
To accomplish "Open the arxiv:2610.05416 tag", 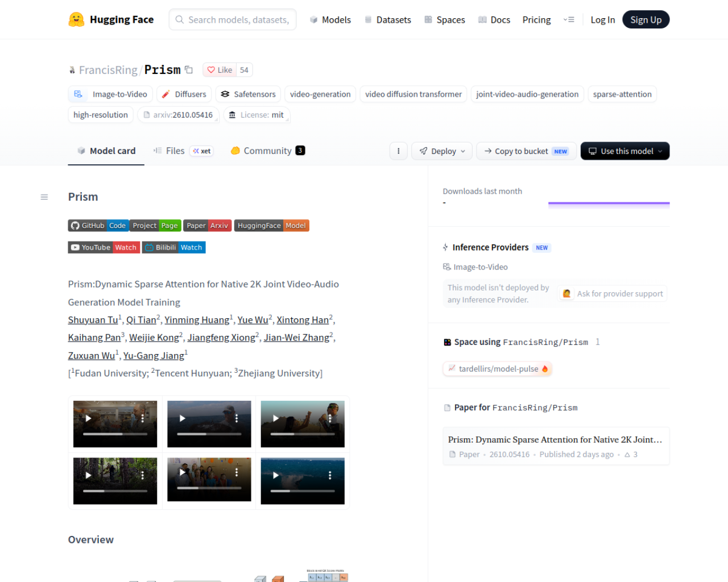I will 178,115.
